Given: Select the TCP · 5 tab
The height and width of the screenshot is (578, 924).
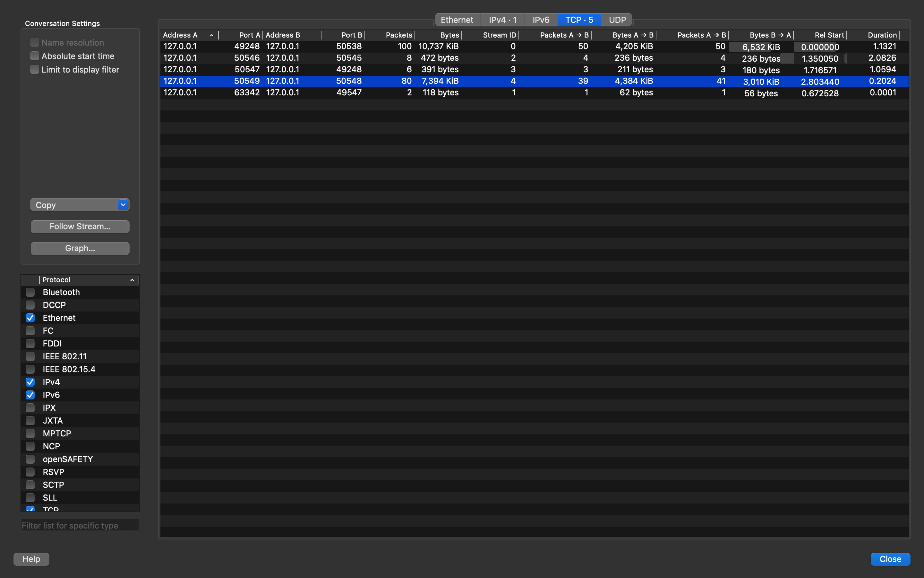Looking at the screenshot, I should [x=579, y=20].
